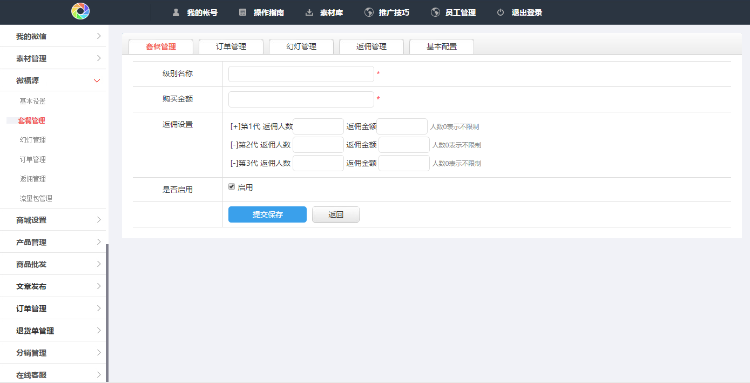Expand the first sidebar section via its chevron
Viewport: 750px width, 383px height.
pyautogui.click(x=99, y=36)
